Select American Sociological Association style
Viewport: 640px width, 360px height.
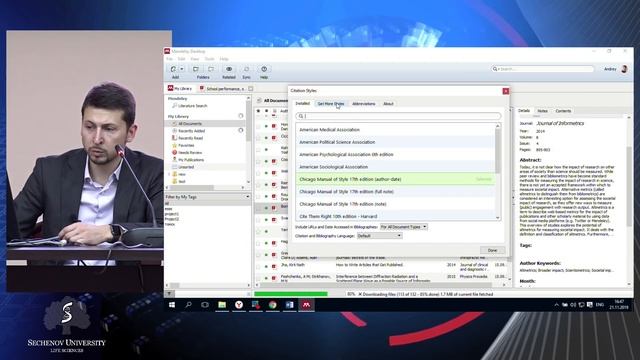click(x=395, y=167)
